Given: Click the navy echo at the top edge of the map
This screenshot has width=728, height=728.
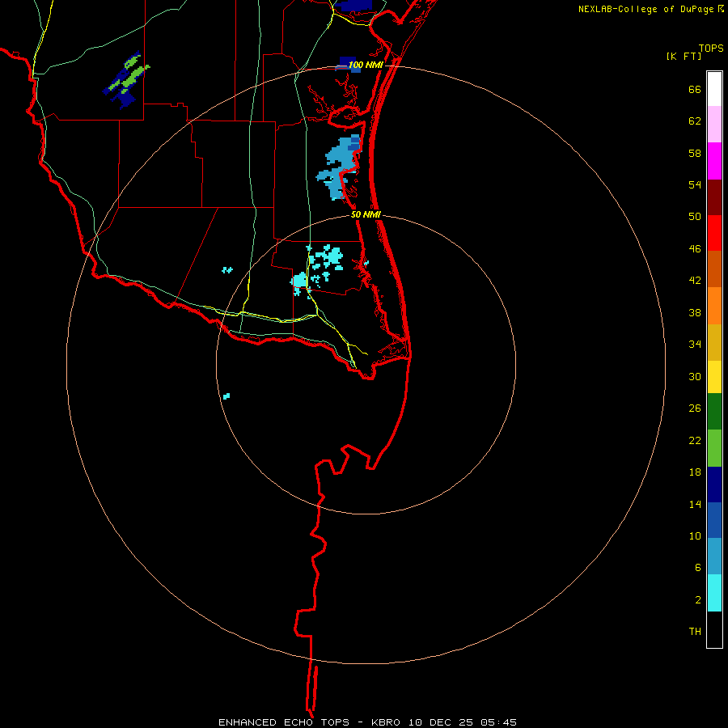Looking at the screenshot, I should pos(353,5).
